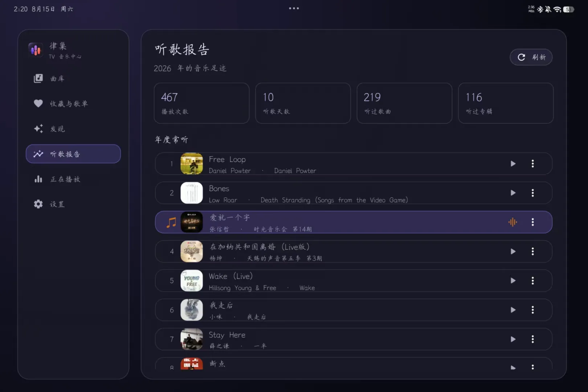Image resolution: width=588 pixels, height=392 pixels.
Task: Go to 收藏与歌单 in the sidebar
Action: point(73,103)
